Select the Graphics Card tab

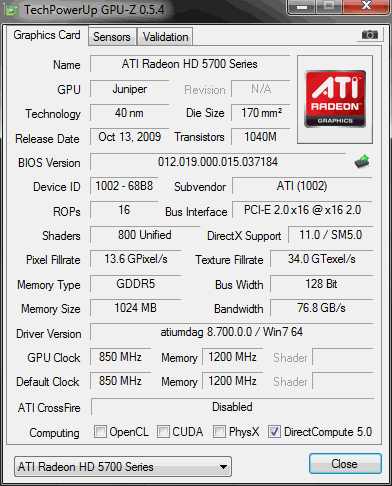click(x=47, y=35)
